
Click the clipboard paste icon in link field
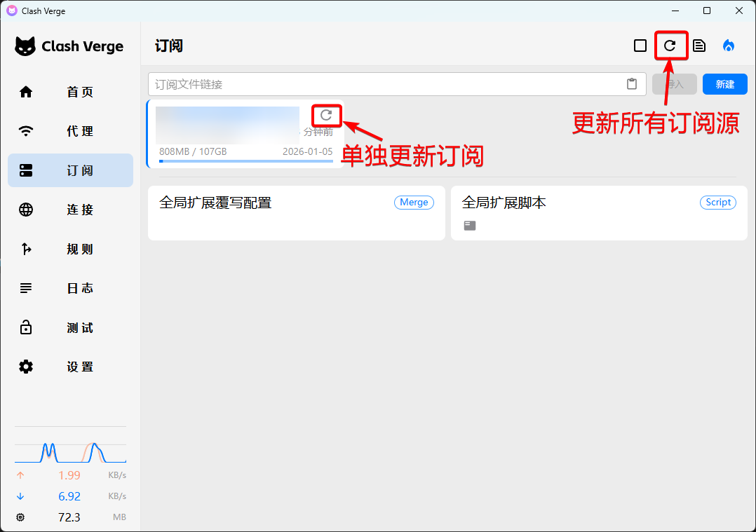tap(632, 84)
